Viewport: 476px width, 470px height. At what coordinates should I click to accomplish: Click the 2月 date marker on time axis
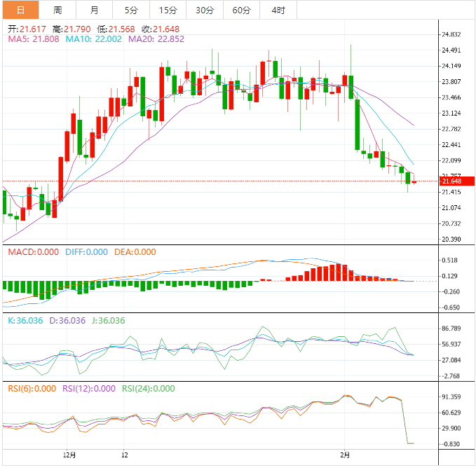(343, 454)
